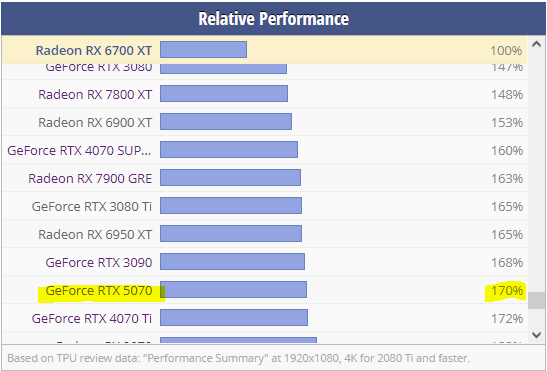This screenshot has width=547, height=371.
Task: Click the scroll up arrow of the list
Action: pos(537,44)
